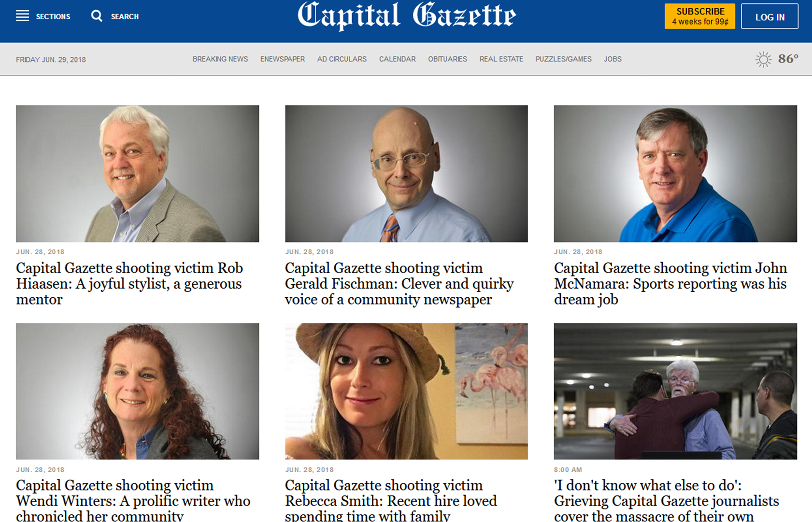Click the 86° temperature reading

click(788, 59)
